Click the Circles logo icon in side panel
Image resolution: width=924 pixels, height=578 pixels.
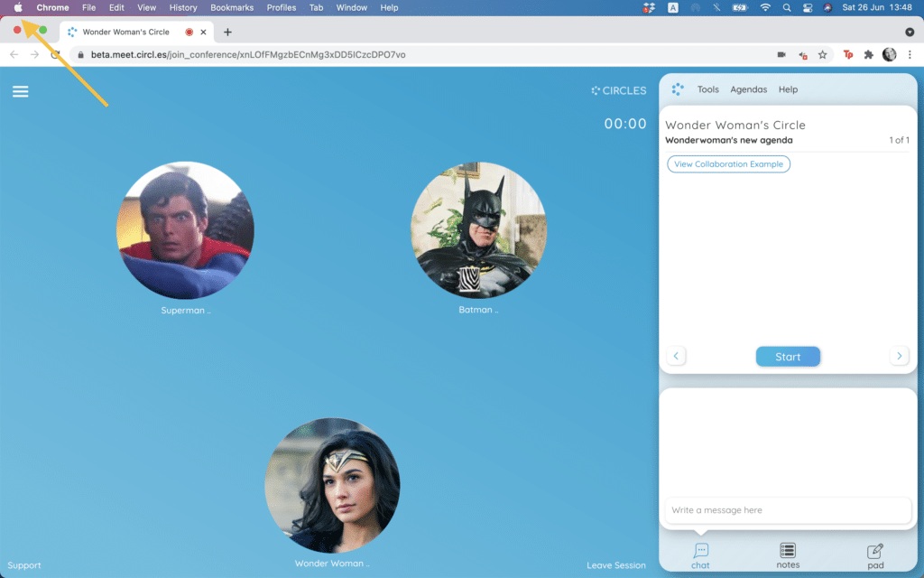[678, 89]
